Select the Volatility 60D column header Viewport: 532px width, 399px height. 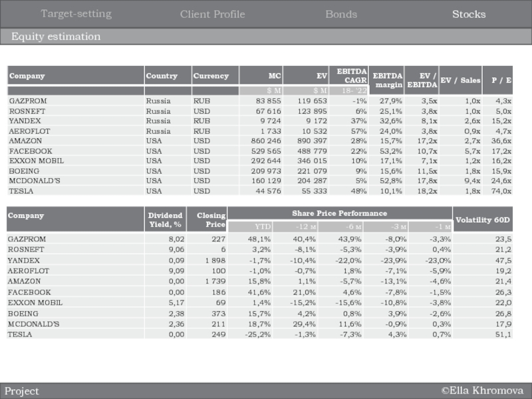(483, 219)
